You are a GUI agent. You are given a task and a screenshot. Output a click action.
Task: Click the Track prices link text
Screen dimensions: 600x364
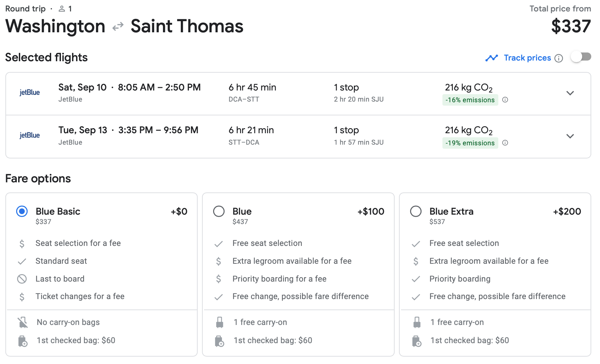pyautogui.click(x=527, y=58)
